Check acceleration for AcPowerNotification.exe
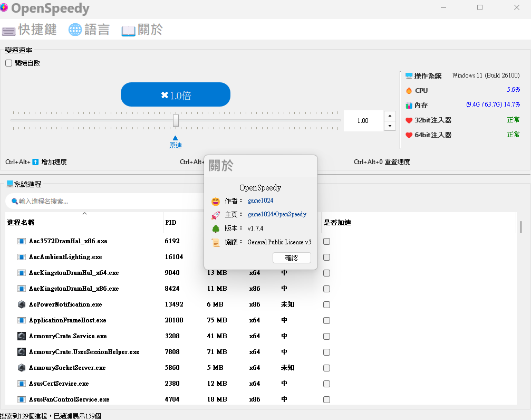Image resolution: width=531 pixels, height=420 pixels. [326, 305]
